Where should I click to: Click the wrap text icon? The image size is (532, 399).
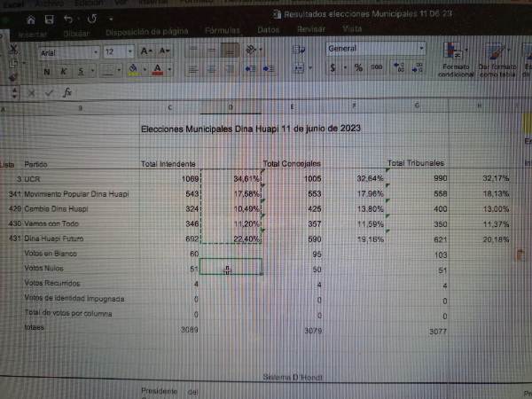pyautogui.click(x=299, y=50)
